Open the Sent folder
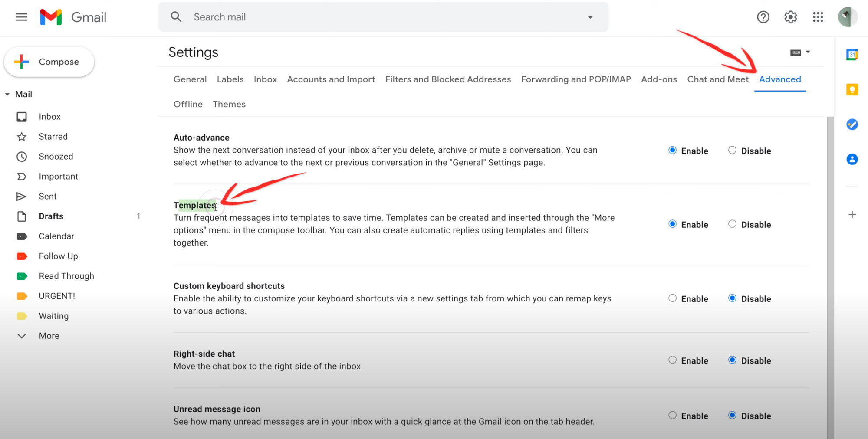The width and height of the screenshot is (868, 439). pos(48,197)
